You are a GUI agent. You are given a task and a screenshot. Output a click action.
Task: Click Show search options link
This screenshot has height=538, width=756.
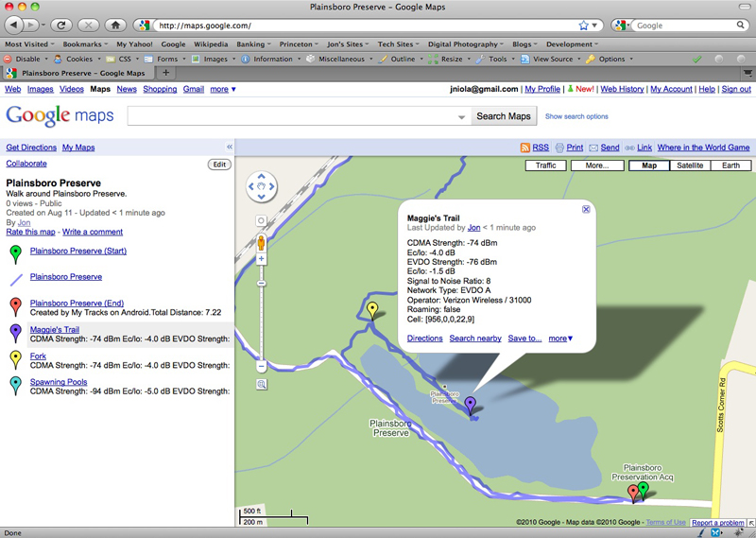(576, 116)
